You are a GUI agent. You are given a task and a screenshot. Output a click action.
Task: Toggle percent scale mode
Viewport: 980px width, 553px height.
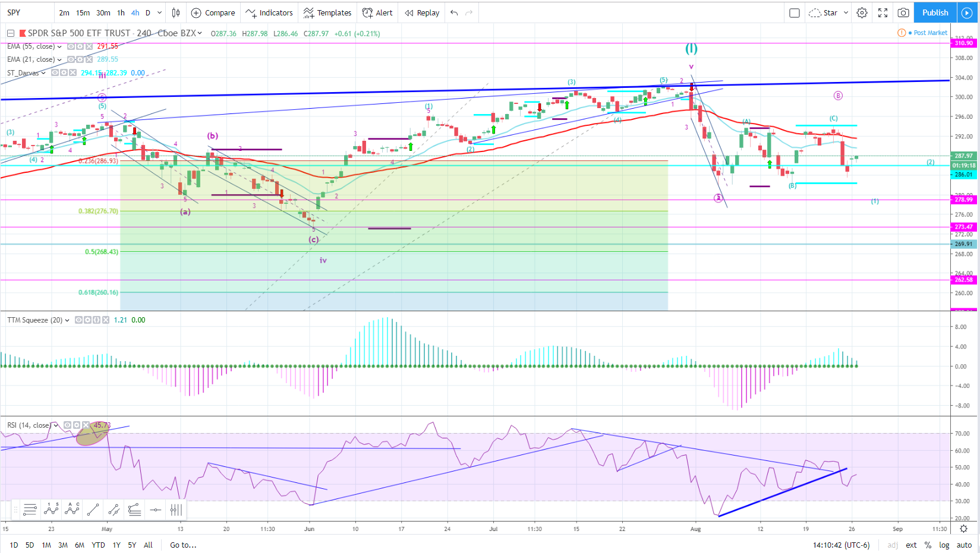pyautogui.click(x=928, y=545)
